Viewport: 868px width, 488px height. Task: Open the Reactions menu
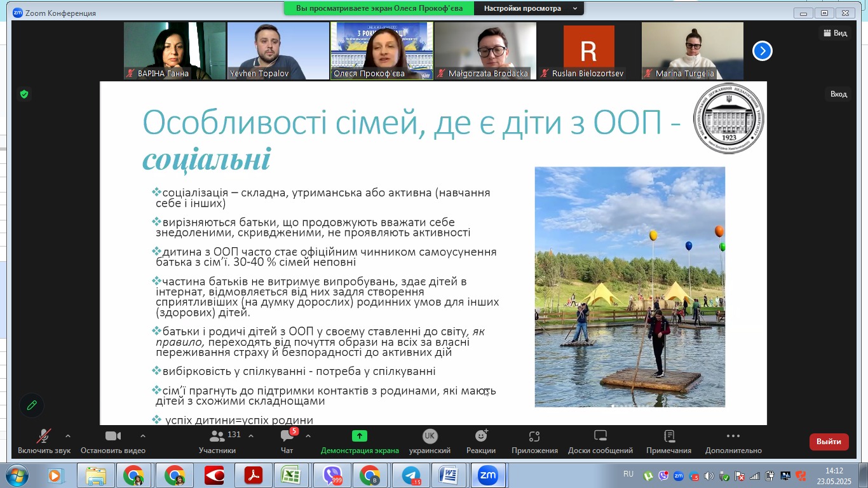click(x=481, y=437)
